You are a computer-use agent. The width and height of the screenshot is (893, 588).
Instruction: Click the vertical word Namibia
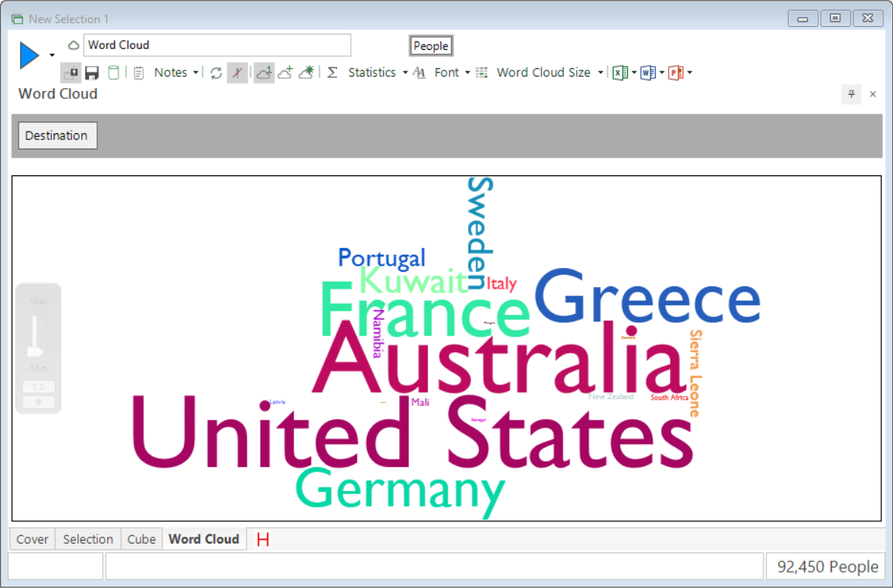click(x=378, y=334)
